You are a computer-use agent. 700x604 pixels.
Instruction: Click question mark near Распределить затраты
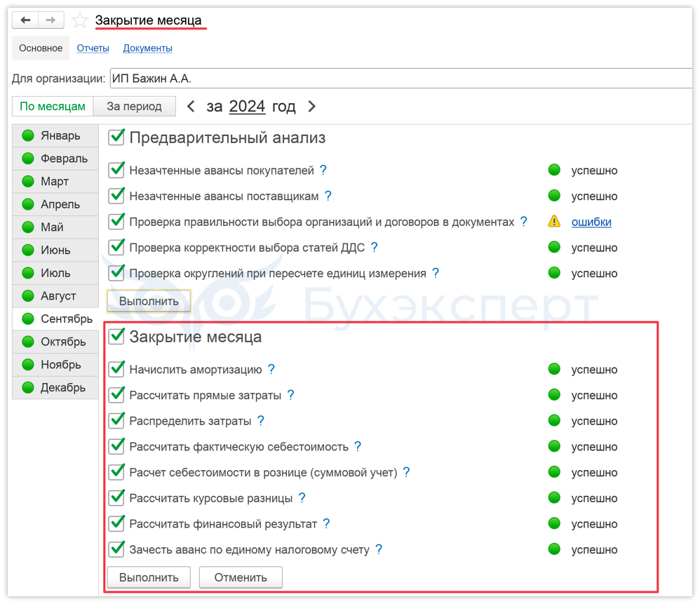click(261, 421)
